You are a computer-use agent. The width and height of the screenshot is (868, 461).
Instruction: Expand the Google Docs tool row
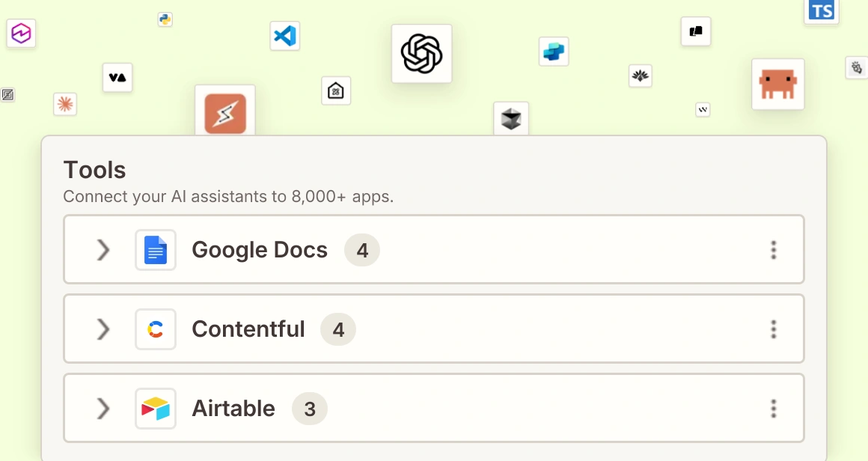tap(103, 250)
